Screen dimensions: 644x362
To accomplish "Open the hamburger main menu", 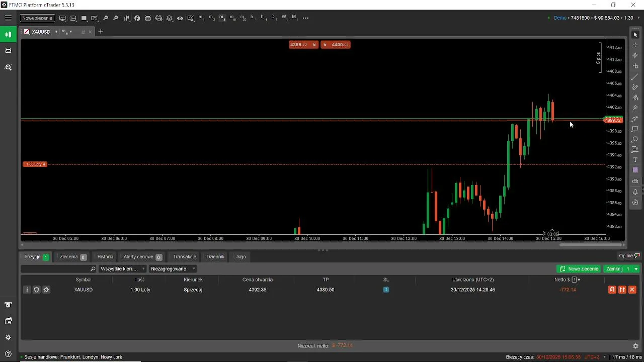I will [x=8, y=18].
